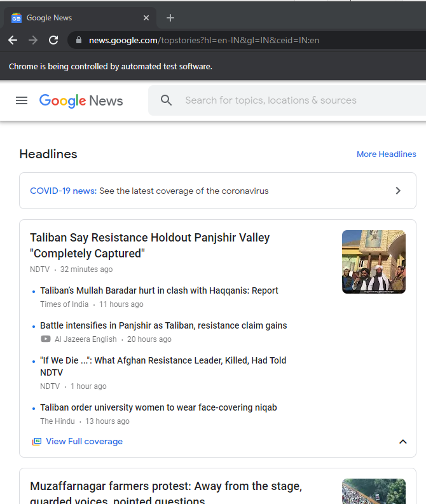426x504 pixels.
Task: Click the Google News logo
Action: pos(81,100)
